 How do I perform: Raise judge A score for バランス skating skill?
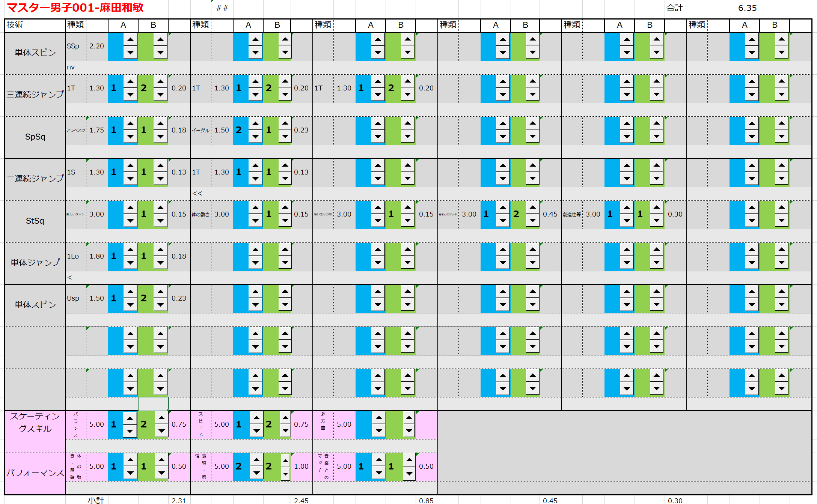(130, 418)
